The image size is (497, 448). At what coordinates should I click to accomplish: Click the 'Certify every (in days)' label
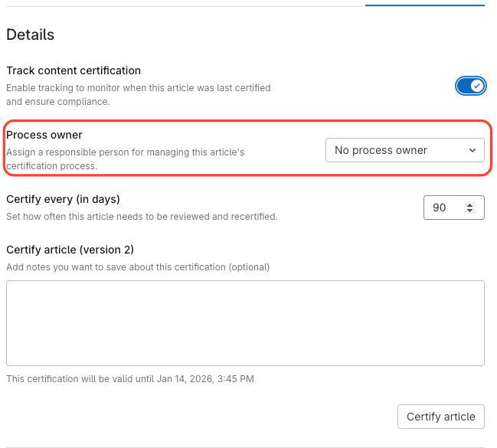click(x=63, y=199)
